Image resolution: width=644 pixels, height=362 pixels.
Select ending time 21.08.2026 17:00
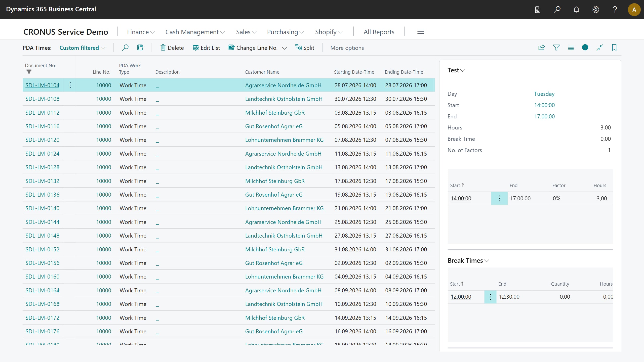pos(406,208)
